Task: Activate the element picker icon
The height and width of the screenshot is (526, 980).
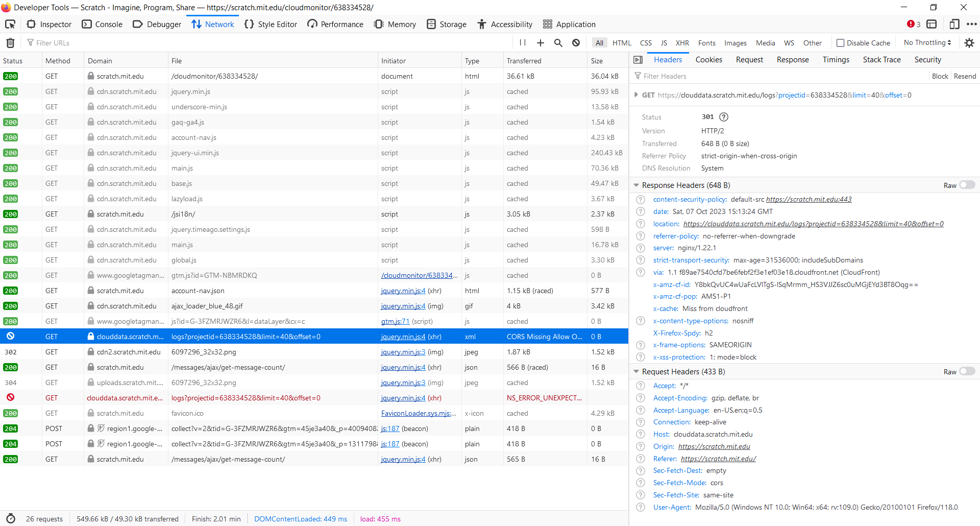Action: click(10, 24)
